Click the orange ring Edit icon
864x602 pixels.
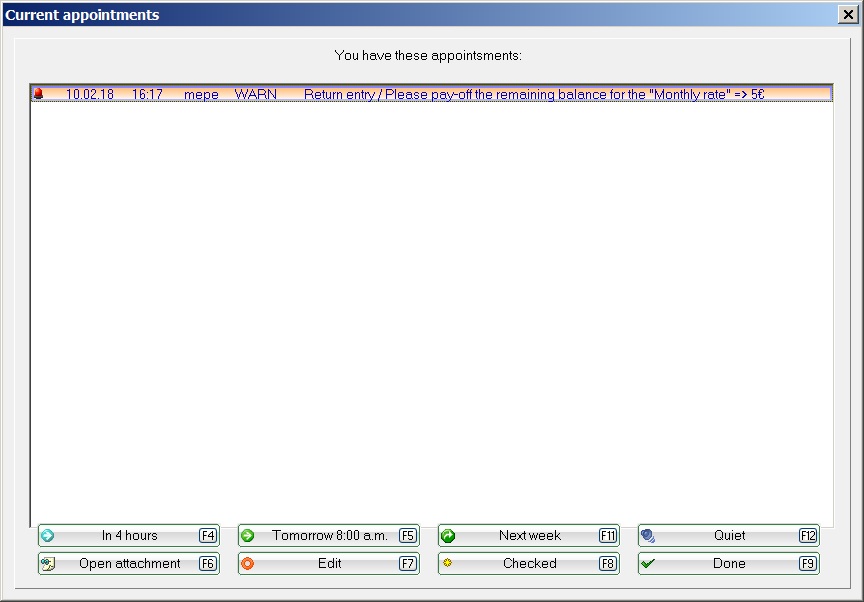(x=248, y=564)
